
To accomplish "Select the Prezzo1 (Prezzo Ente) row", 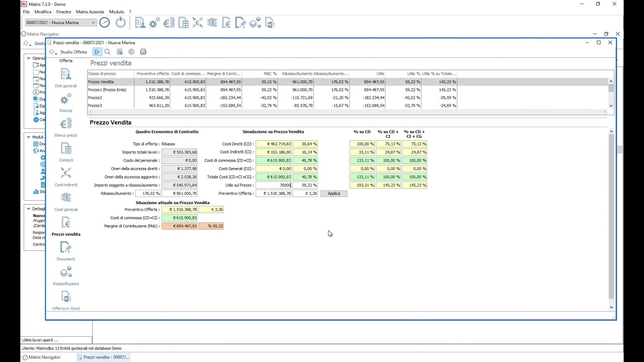I will tap(347, 89).
